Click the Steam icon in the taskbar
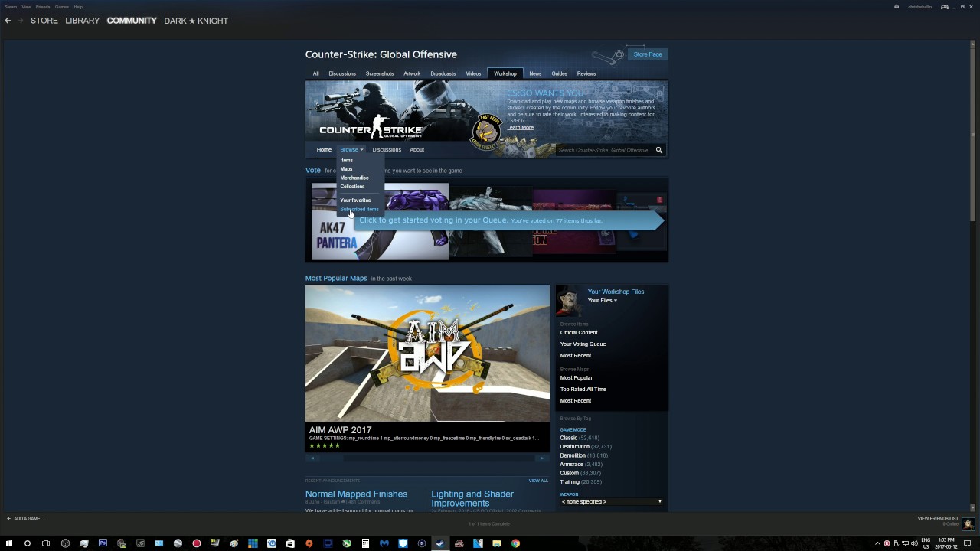 440,543
